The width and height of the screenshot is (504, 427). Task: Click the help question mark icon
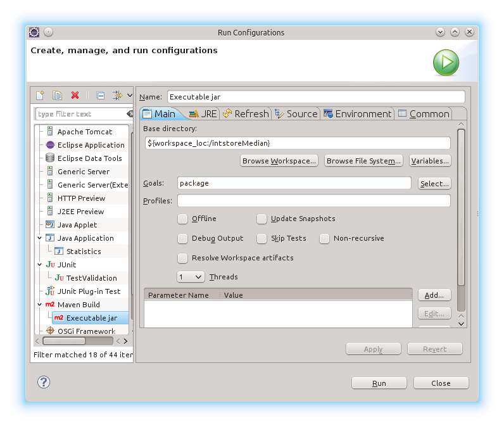43,381
